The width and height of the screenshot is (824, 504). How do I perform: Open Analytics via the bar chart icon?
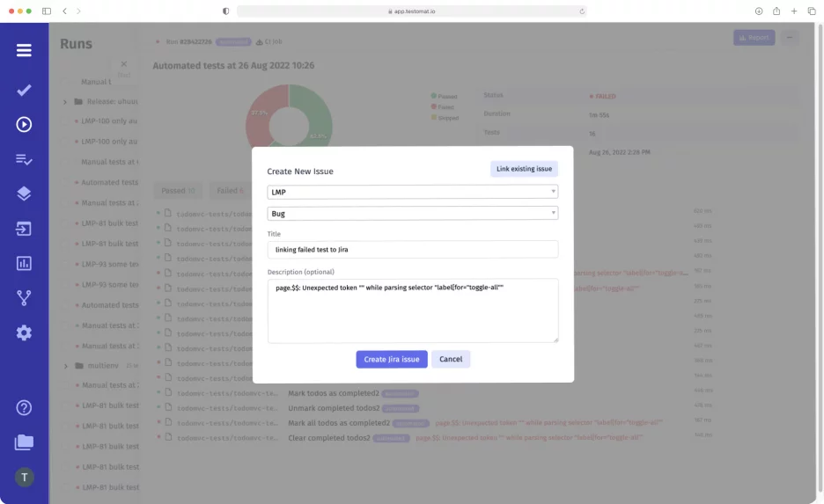click(x=24, y=263)
